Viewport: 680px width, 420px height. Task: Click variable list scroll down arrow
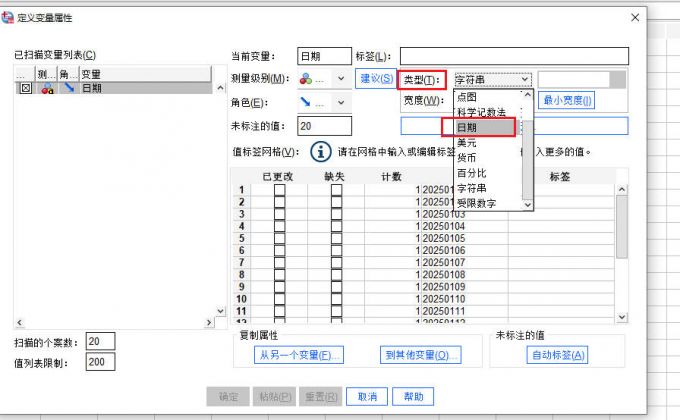221,311
